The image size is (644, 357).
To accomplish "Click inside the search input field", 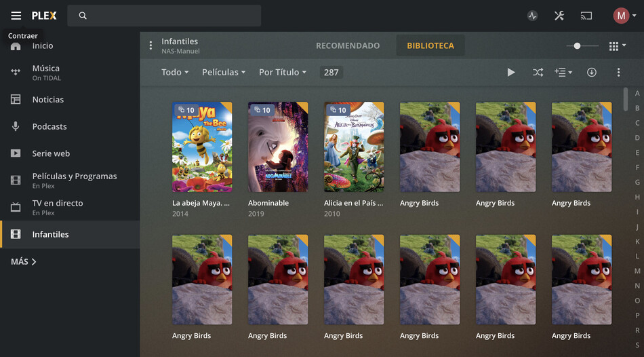I will point(164,16).
